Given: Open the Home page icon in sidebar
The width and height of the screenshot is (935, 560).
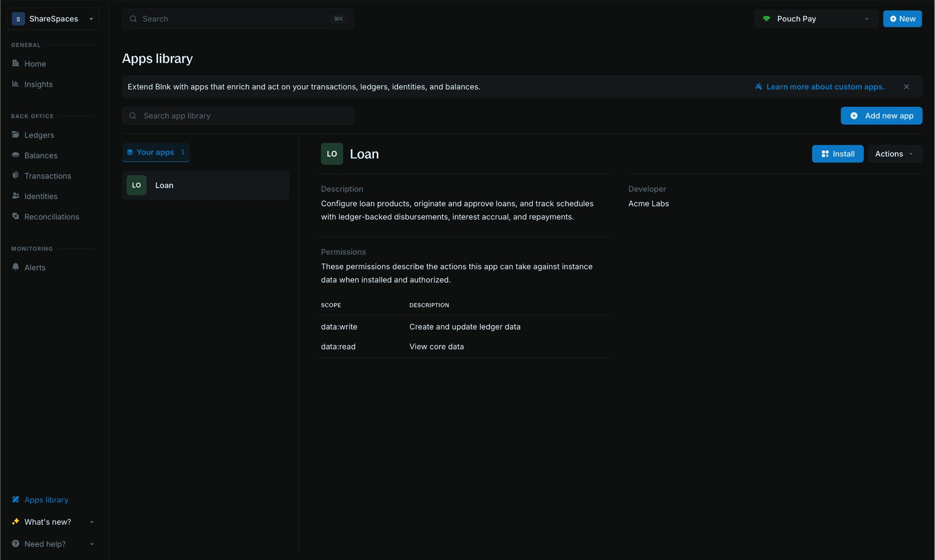Looking at the screenshot, I should point(16,63).
